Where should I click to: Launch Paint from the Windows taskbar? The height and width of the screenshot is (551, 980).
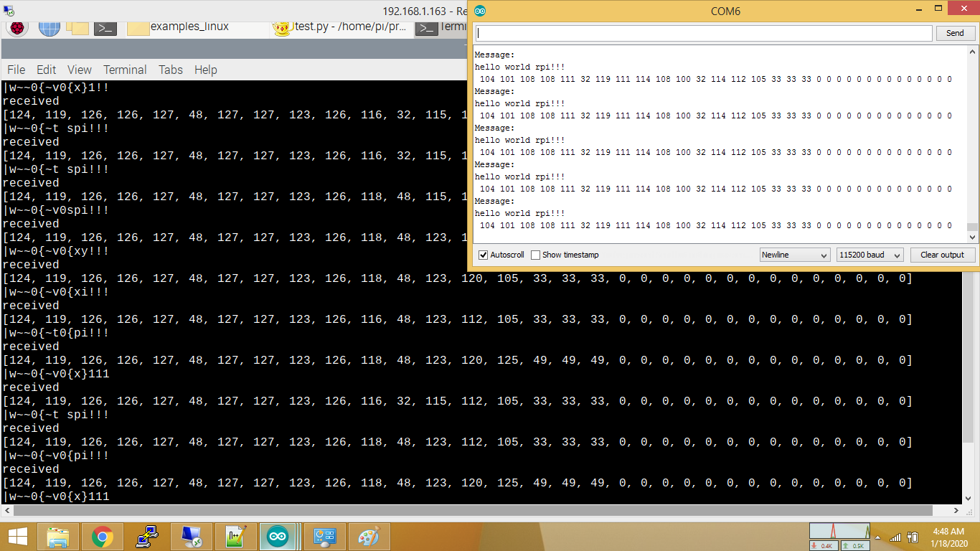pyautogui.click(x=368, y=537)
